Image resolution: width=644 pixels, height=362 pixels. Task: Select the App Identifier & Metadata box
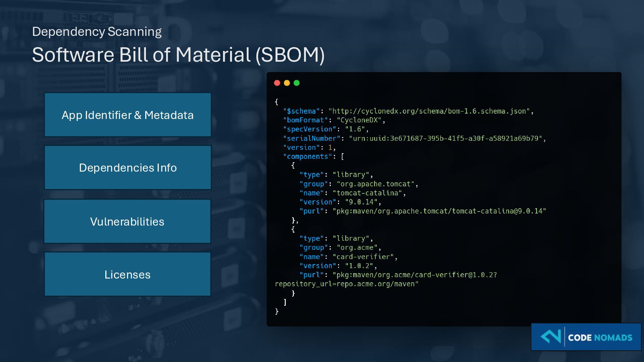(127, 115)
